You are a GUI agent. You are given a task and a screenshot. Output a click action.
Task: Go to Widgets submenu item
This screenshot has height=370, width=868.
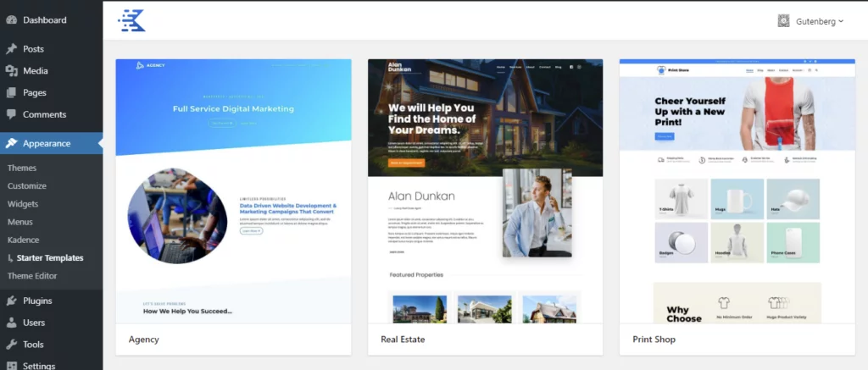(x=23, y=203)
